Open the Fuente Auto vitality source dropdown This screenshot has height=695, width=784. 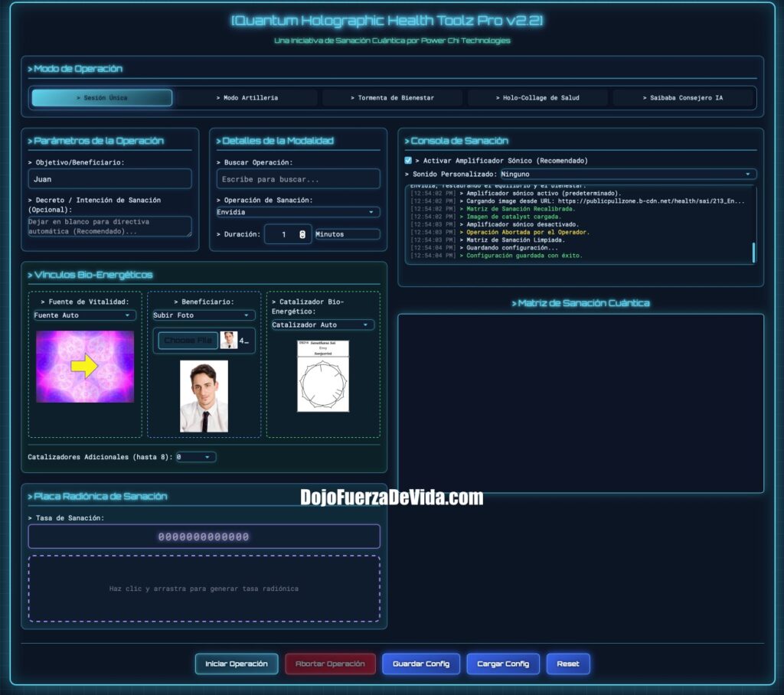tap(84, 315)
